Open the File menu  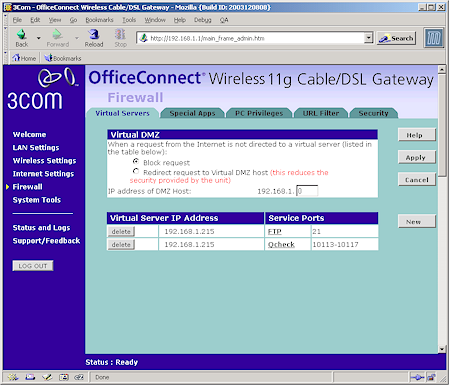click(x=17, y=20)
